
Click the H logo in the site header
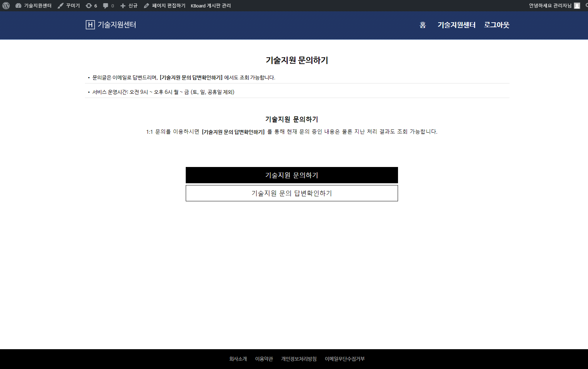90,25
